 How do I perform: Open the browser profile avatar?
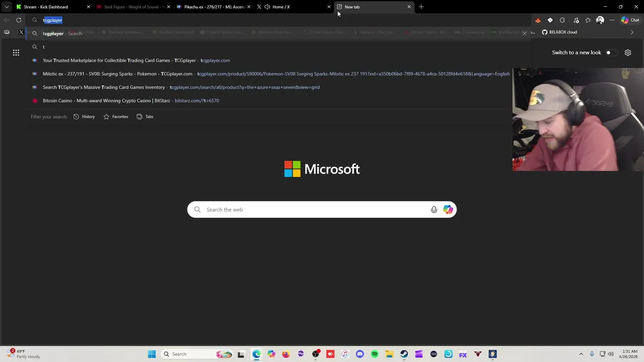coord(600,20)
